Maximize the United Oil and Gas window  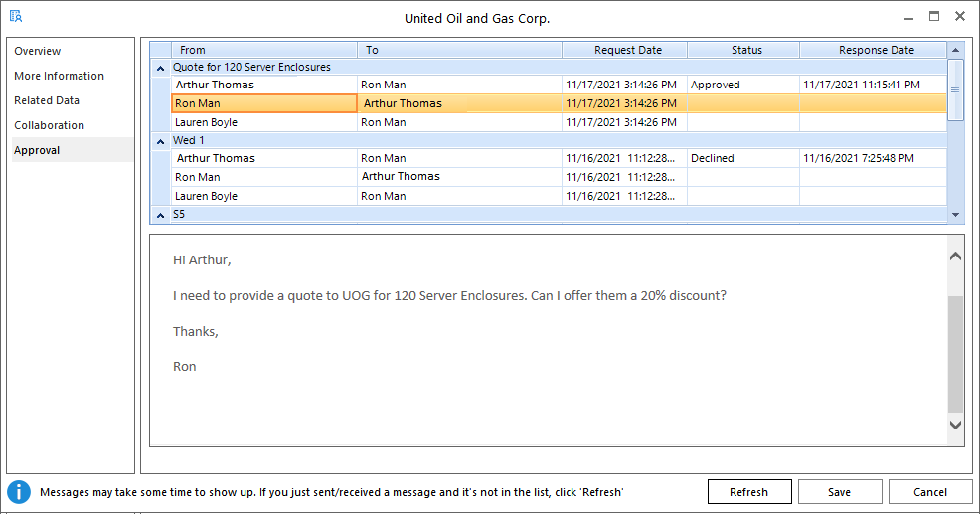coord(934,17)
